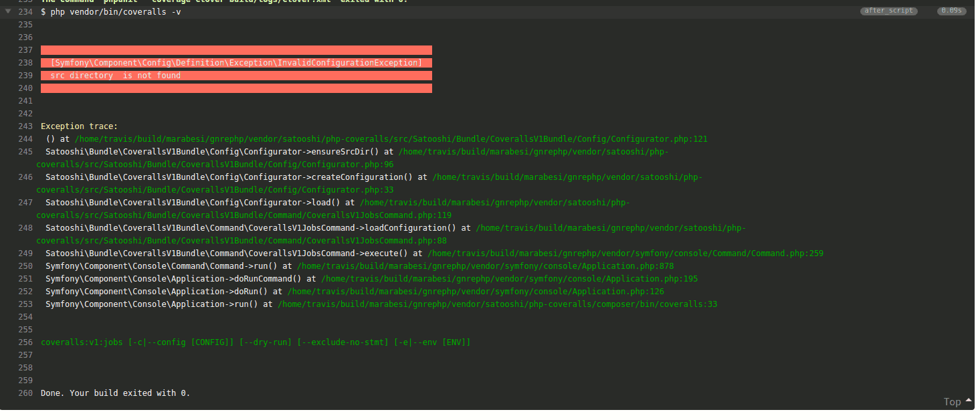Select line number 256
Screen dimensions: 980x420
26,342
